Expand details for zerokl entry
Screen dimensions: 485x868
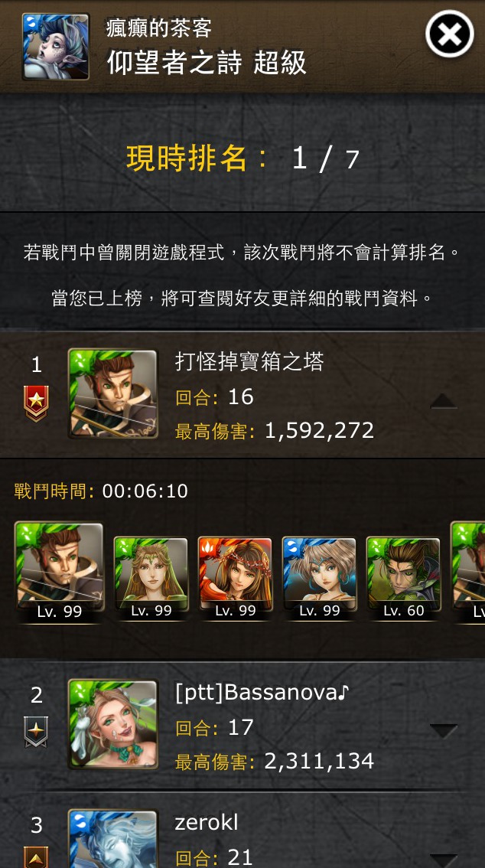point(444,860)
